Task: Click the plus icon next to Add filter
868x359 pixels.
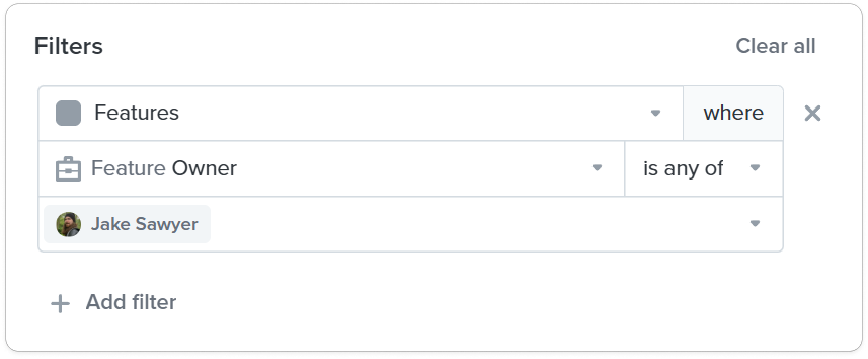Action: pyautogui.click(x=60, y=304)
